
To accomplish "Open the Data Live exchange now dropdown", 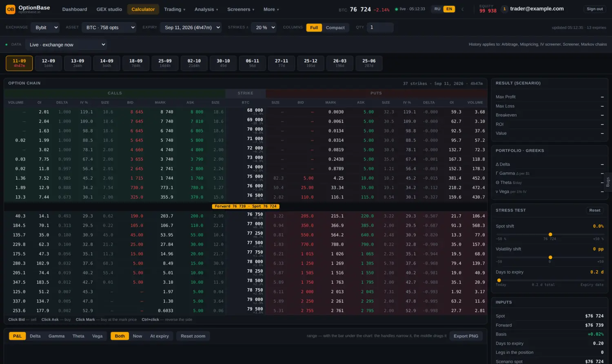I will point(66,45).
